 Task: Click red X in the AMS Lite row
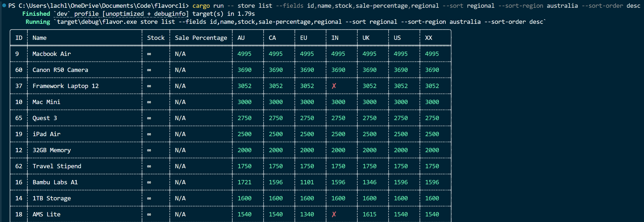[334, 214]
